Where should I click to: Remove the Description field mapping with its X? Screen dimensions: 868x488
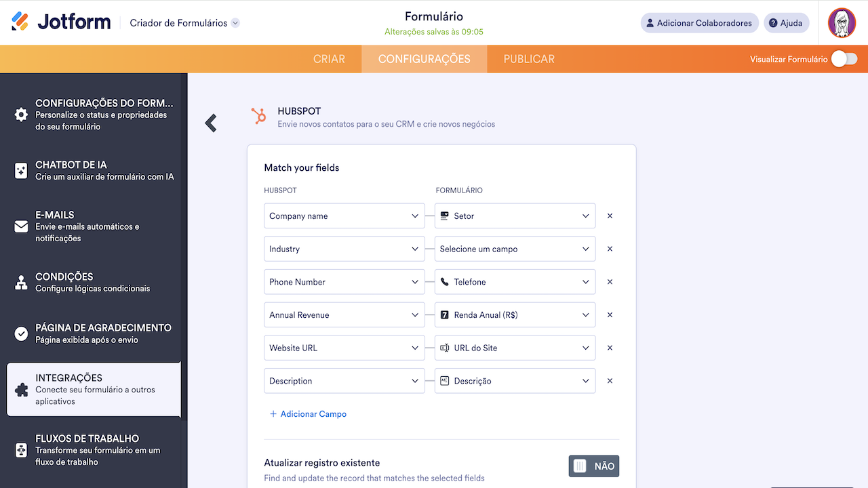(609, 380)
